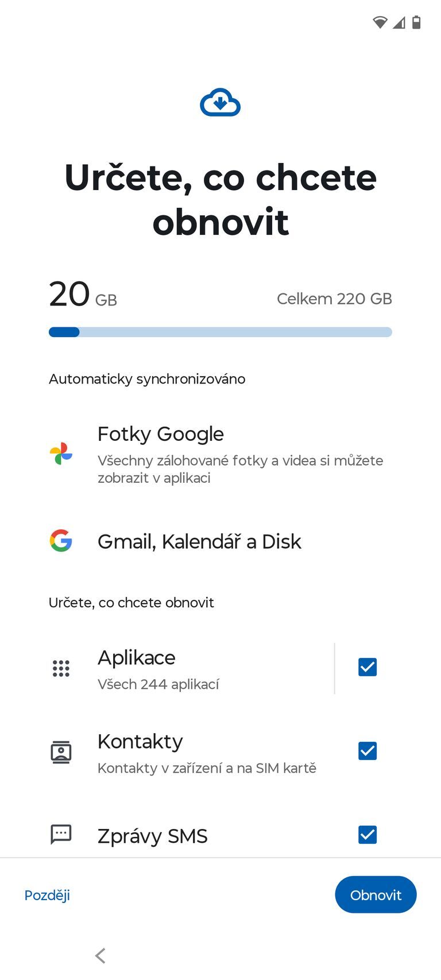Uncheck the Aplikace checkbox
The image size is (441, 980).
point(367,667)
